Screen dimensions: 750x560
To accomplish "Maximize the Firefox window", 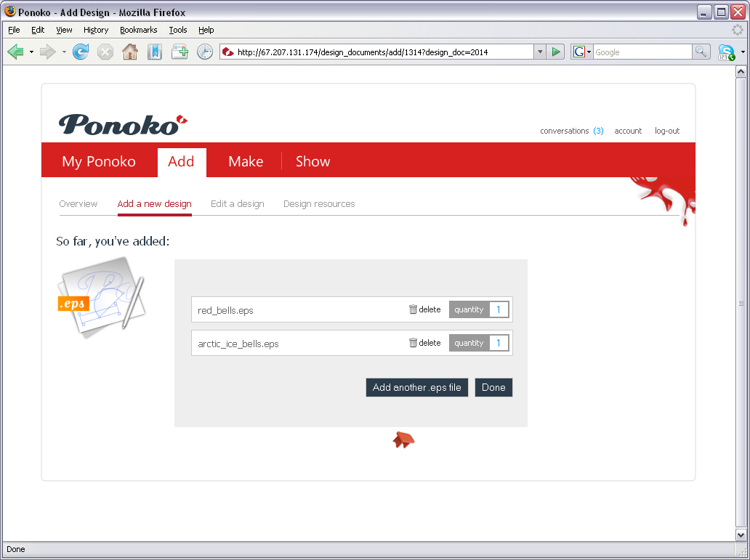I will coord(721,12).
